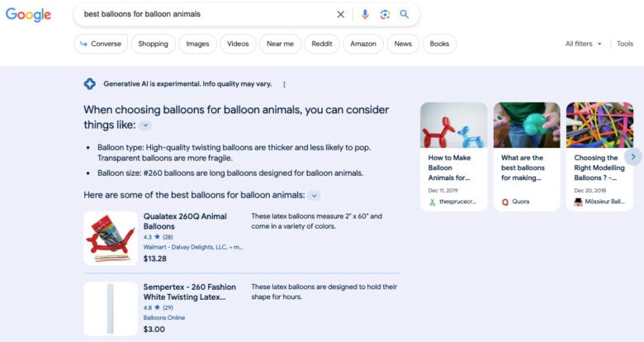Select the Amazon filter chip
This screenshot has width=644, height=342.
[363, 44]
